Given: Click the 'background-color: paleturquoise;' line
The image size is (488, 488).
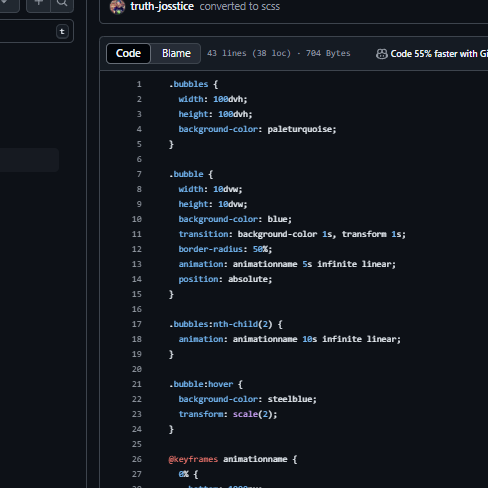Looking at the screenshot, I should (257, 129).
